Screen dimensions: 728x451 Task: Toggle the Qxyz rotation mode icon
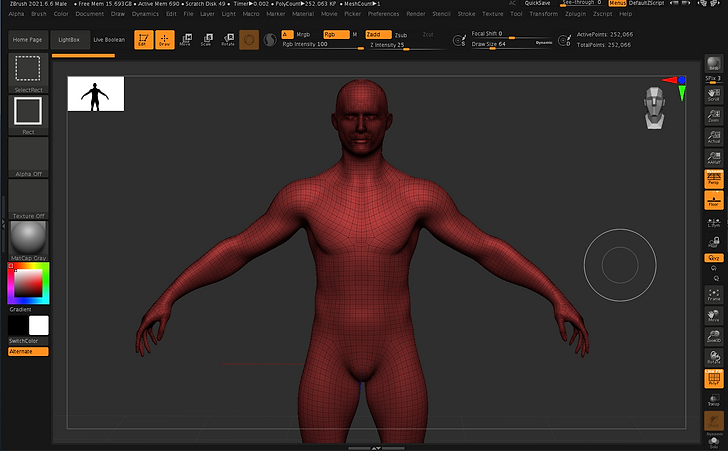pyautogui.click(x=714, y=258)
